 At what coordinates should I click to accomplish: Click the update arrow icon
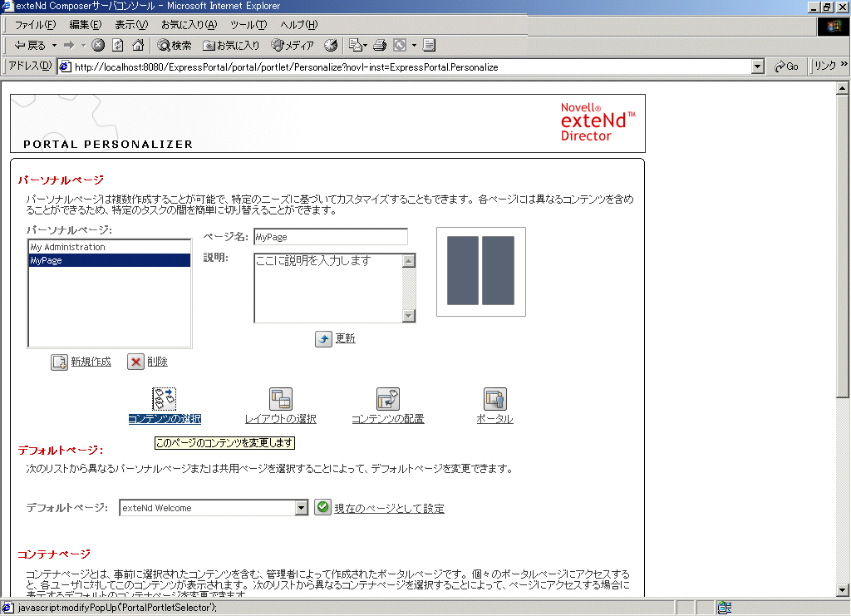click(x=323, y=338)
